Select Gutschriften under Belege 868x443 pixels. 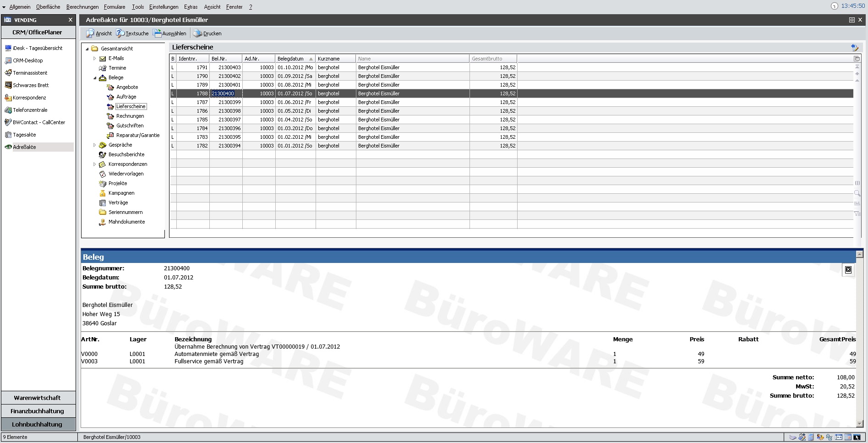(x=130, y=126)
